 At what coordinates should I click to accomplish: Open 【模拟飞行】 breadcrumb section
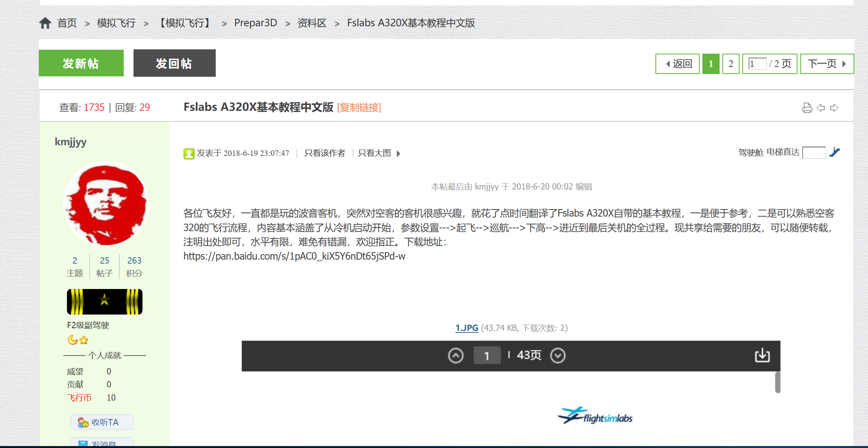coord(185,23)
